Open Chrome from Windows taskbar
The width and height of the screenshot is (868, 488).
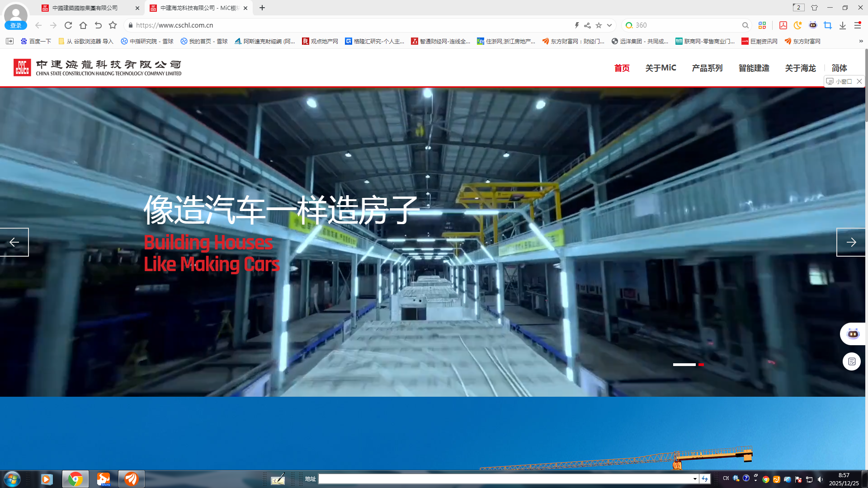[x=75, y=479]
